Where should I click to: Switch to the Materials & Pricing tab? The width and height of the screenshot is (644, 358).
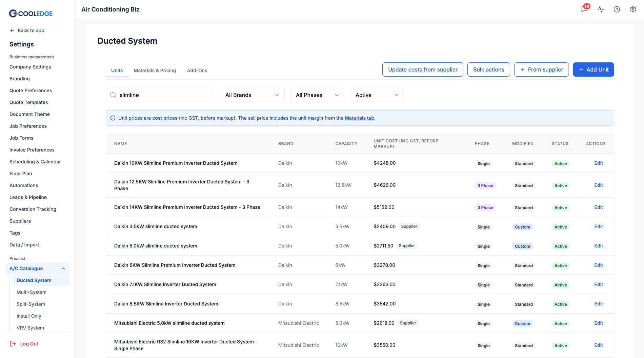point(155,71)
